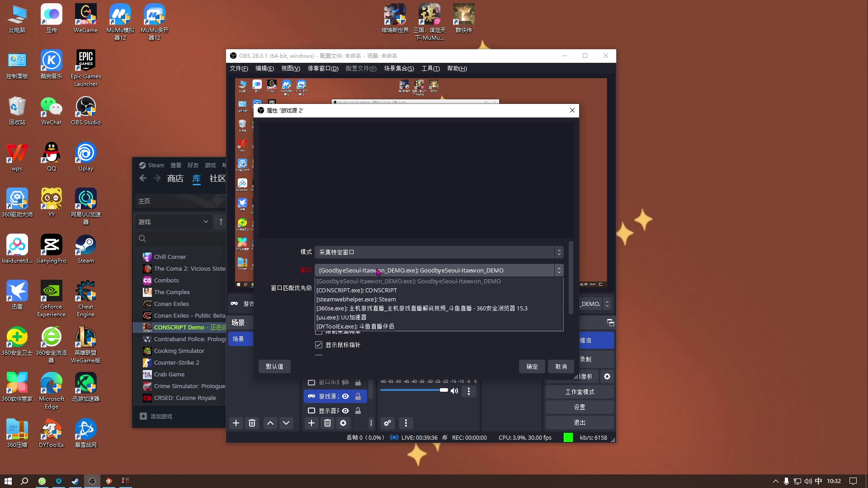Open the 帮助(H) menu in OBS
The height and width of the screenshot is (488, 868).
tap(457, 69)
